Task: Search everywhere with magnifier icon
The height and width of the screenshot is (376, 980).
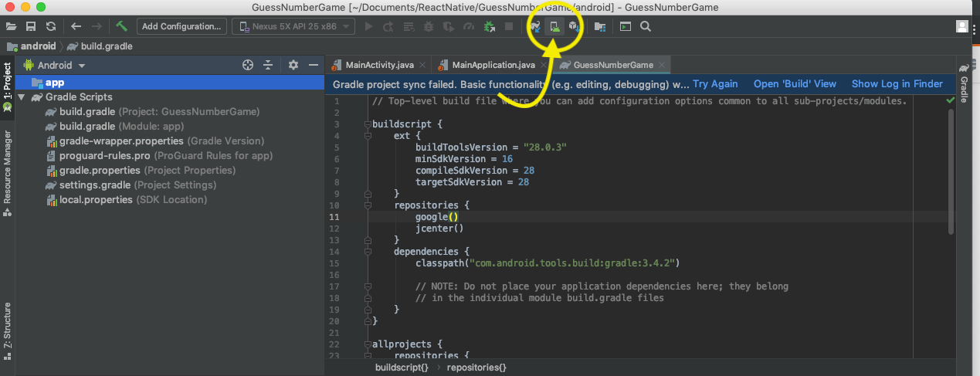Action: click(646, 26)
